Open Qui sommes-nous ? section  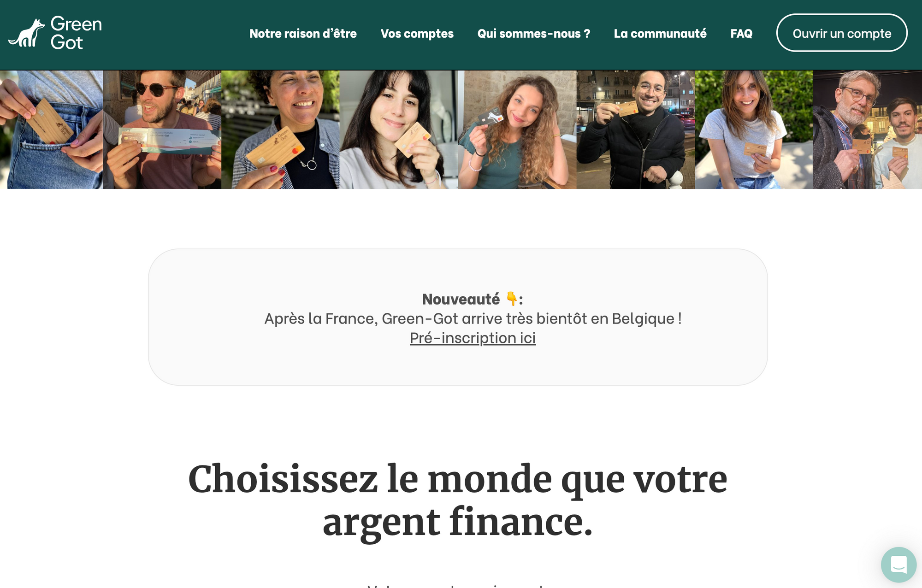(533, 34)
